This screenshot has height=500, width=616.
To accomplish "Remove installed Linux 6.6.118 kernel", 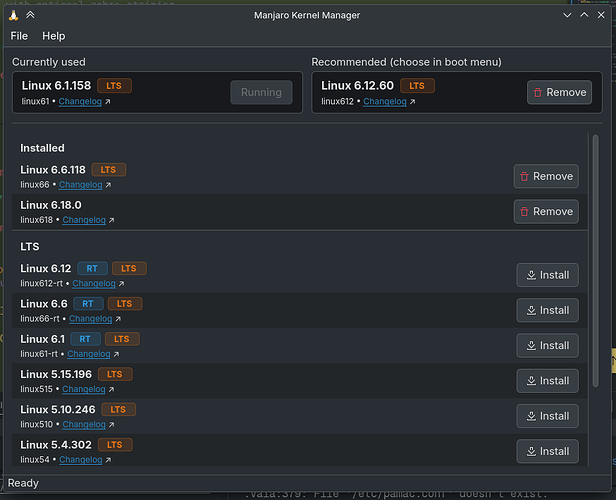I will pyautogui.click(x=545, y=176).
